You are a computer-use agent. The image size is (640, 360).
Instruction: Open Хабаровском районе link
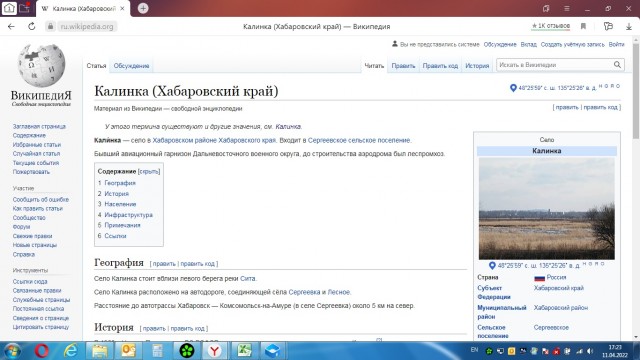click(x=184, y=140)
